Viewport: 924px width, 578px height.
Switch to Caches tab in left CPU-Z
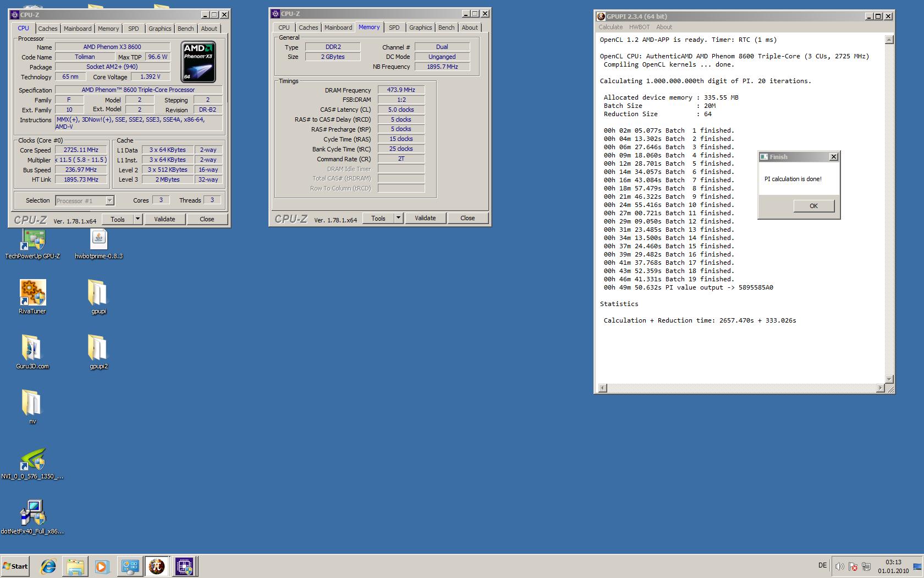pyautogui.click(x=47, y=29)
